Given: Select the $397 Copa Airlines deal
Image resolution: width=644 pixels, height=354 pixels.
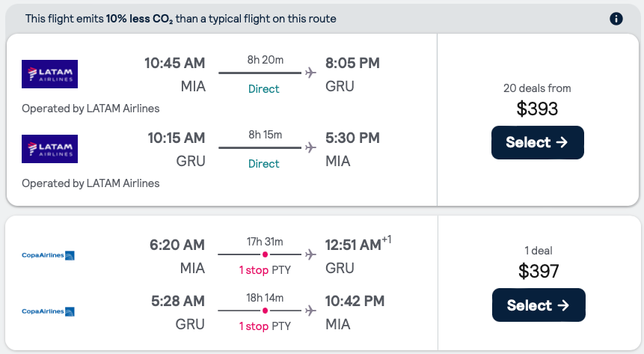Looking at the screenshot, I should point(538,305).
